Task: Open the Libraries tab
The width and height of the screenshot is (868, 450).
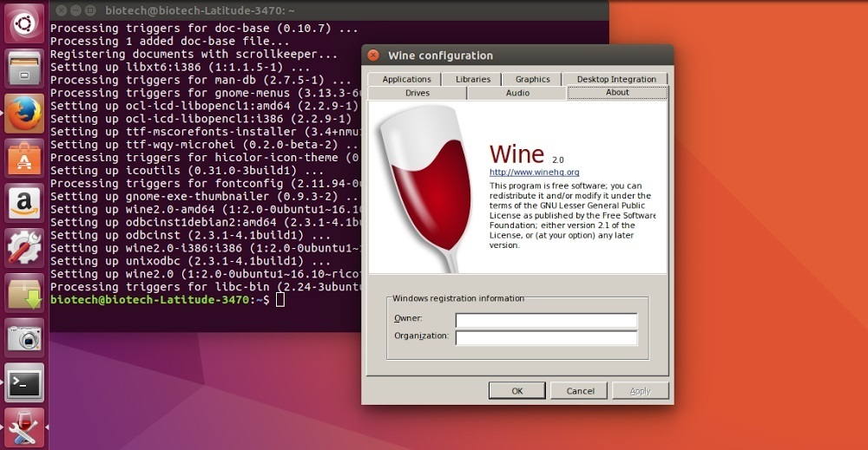Action: point(473,79)
